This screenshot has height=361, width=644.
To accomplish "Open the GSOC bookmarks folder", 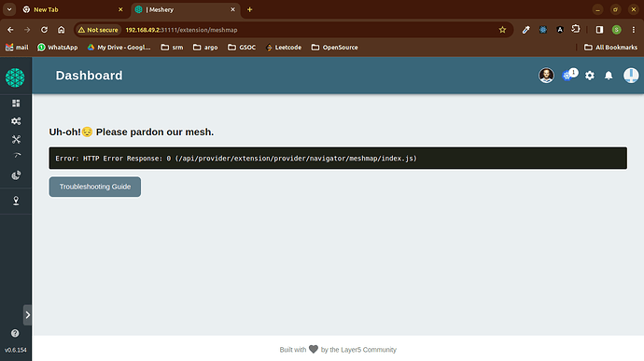I will (242, 48).
